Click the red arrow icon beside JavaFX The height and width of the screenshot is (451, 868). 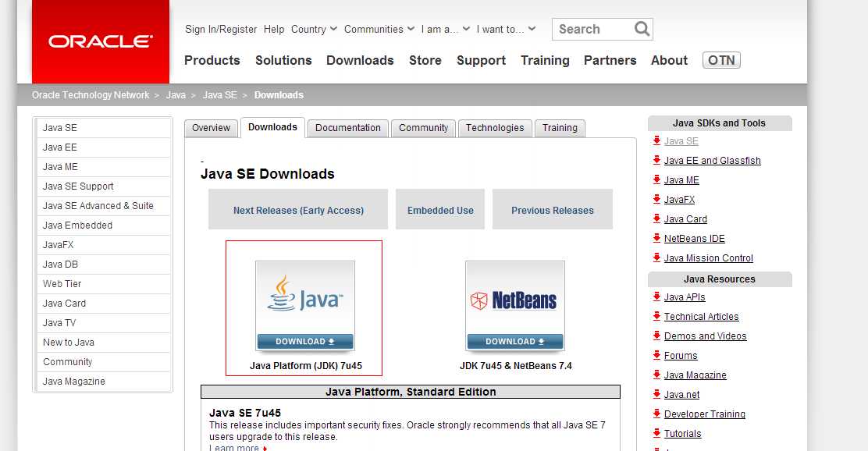tap(656, 199)
